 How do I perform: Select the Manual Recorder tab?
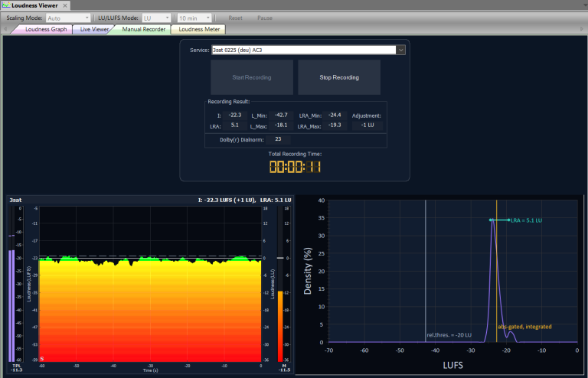[144, 29]
